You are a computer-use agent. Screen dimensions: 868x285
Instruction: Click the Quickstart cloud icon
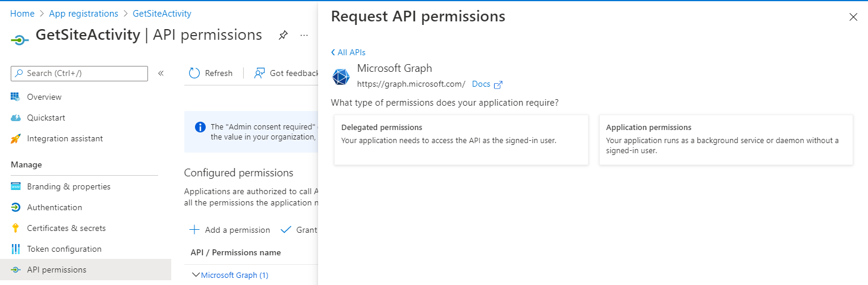pyautogui.click(x=16, y=118)
